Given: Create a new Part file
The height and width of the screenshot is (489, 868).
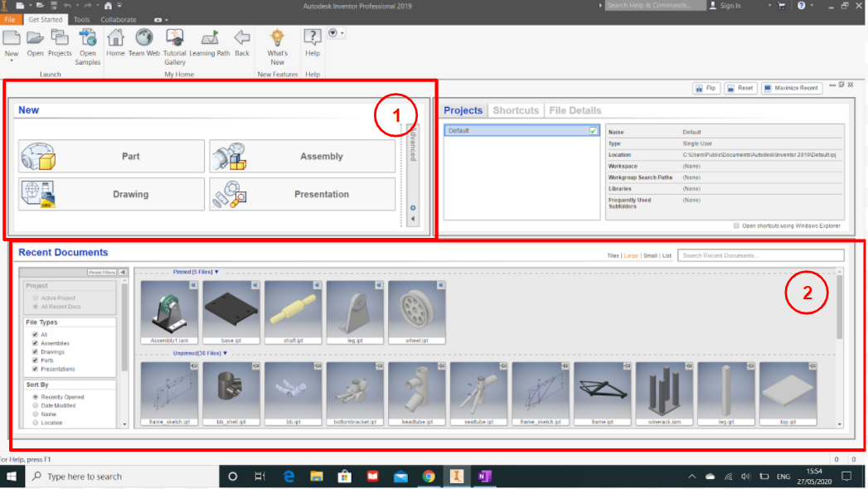Looking at the screenshot, I should 111,157.
